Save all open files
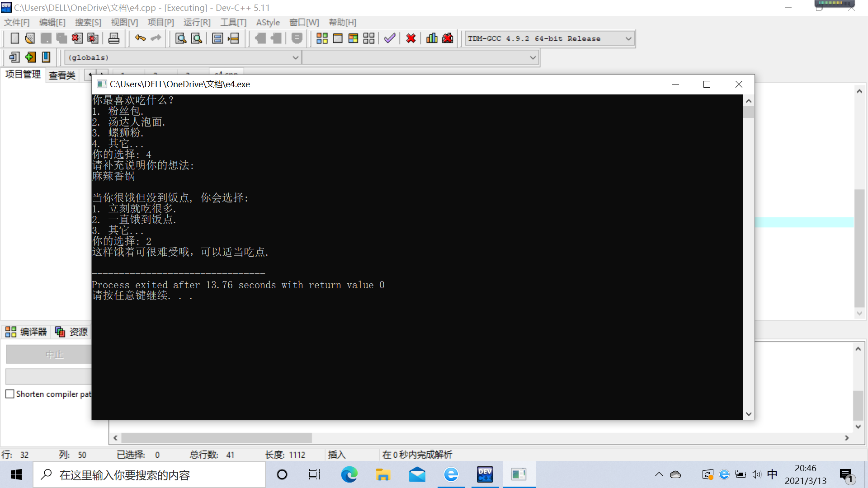Image resolution: width=868 pixels, height=488 pixels. pos(61,38)
